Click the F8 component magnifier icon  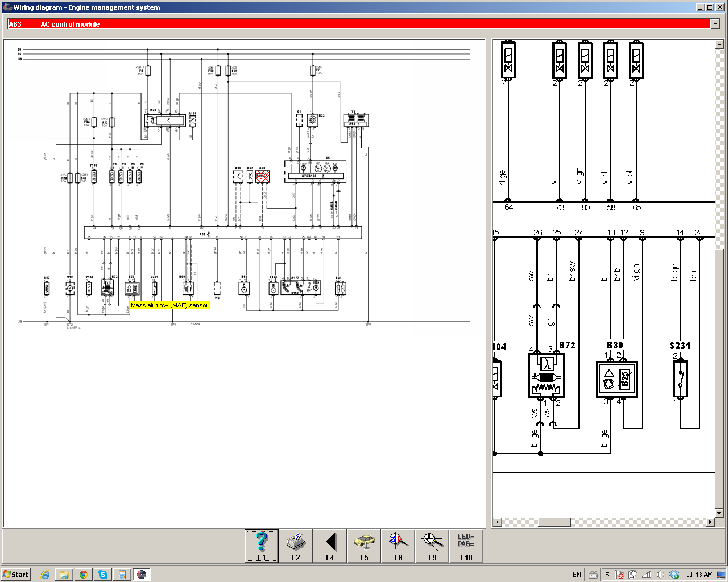398,546
